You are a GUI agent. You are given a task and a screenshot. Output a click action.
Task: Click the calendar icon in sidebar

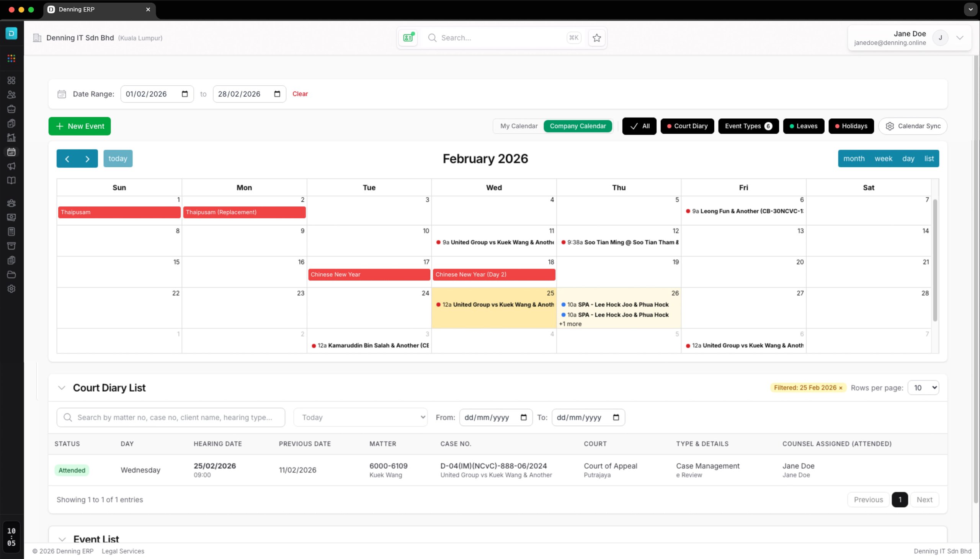point(11,152)
